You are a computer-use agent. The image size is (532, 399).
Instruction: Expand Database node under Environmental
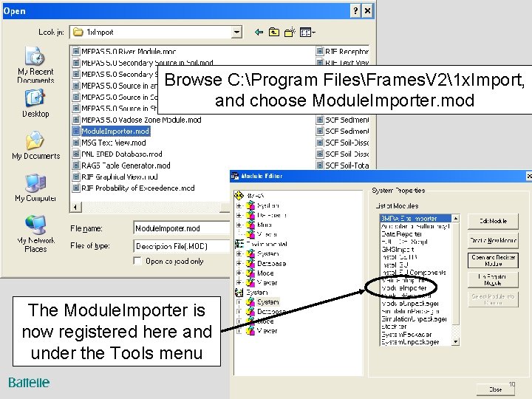239,263
